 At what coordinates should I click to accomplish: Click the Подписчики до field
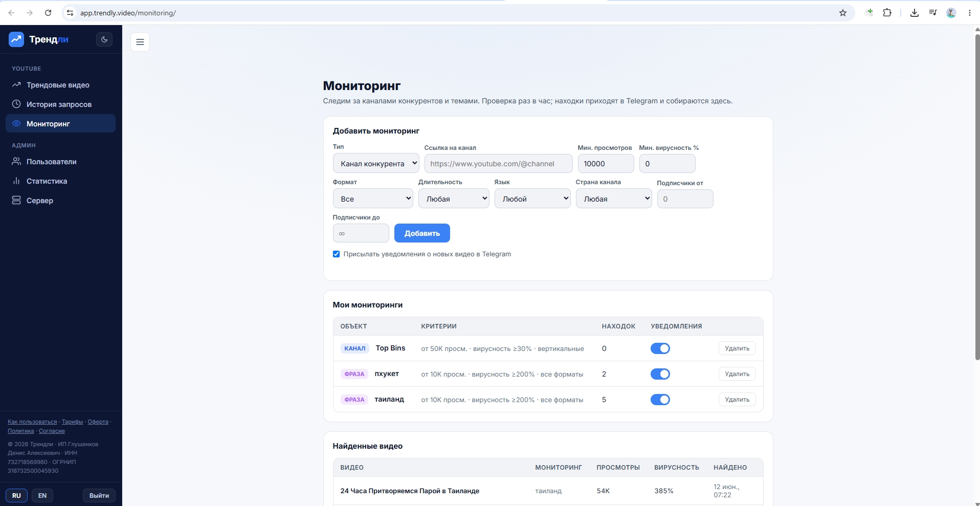tap(361, 233)
